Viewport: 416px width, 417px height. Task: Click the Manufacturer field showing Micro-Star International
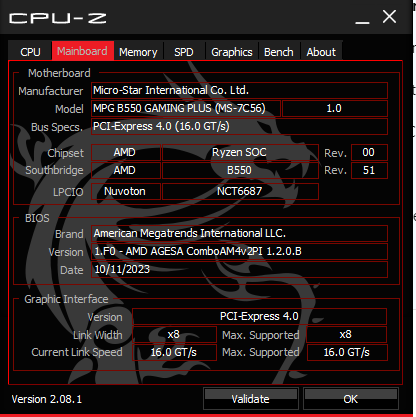click(x=239, y=90)
